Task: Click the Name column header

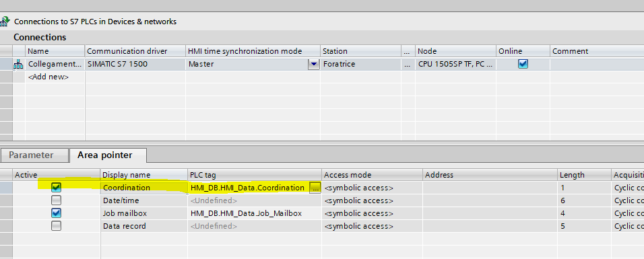Action: [55, 51]
